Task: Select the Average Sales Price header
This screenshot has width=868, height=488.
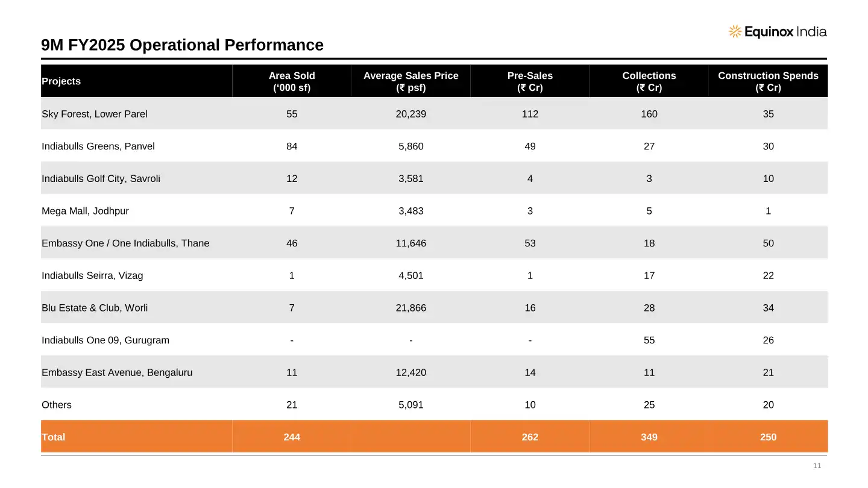Action: (x=410, y=81)
